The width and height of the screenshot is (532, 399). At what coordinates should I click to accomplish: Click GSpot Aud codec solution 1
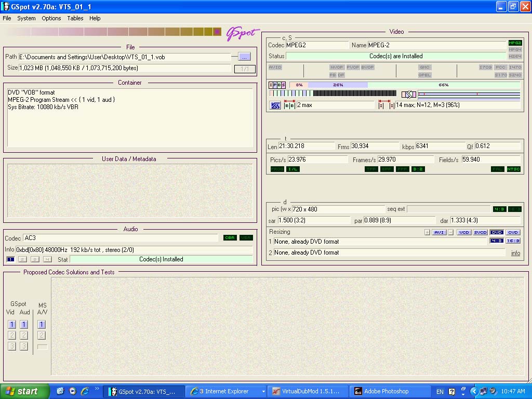pos(24,324)
